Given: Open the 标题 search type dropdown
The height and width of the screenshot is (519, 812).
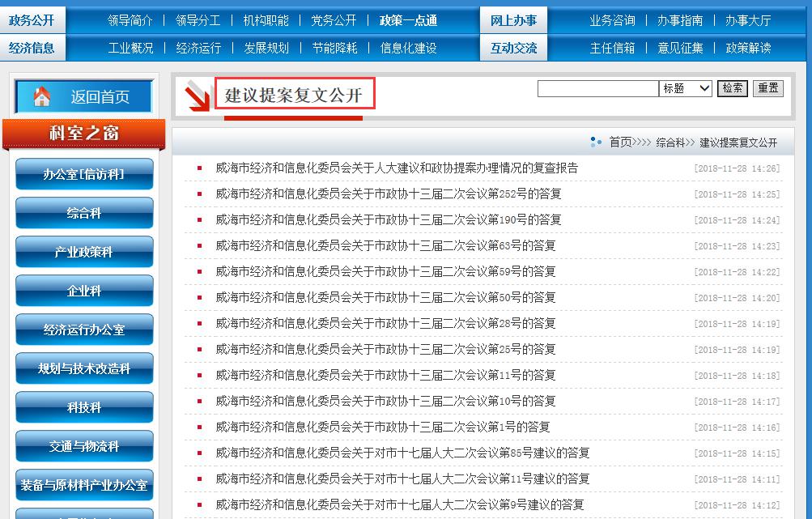Looking at the screenshot, I should (x=686, y=88).
